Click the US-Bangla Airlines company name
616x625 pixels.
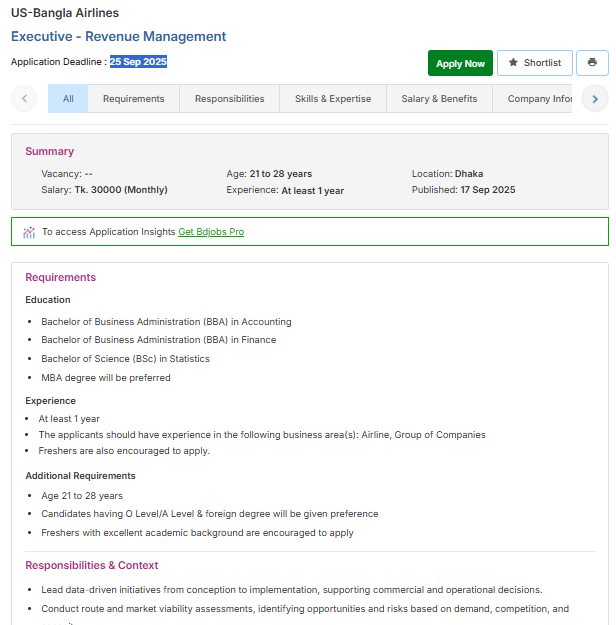(64, 13)
